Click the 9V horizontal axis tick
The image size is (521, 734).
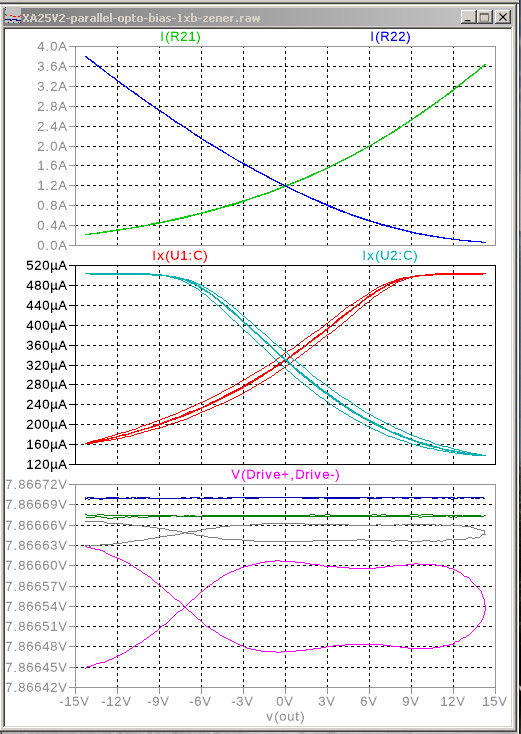click(411, 701)
